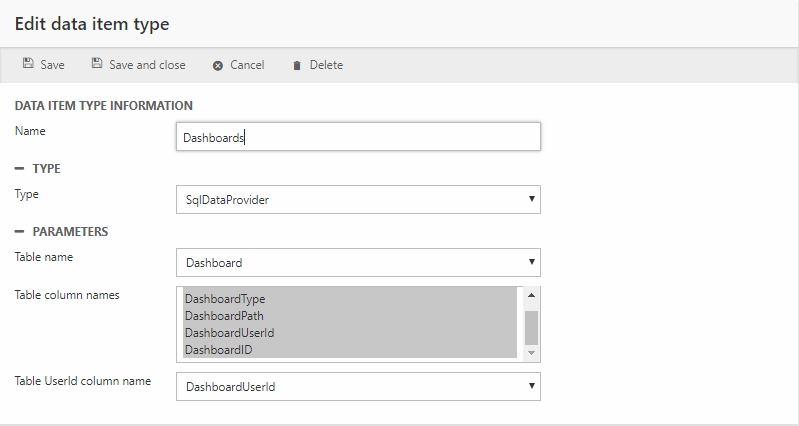Click the column list scroll down arrow
799x426 pixels.
click(531, 351)
